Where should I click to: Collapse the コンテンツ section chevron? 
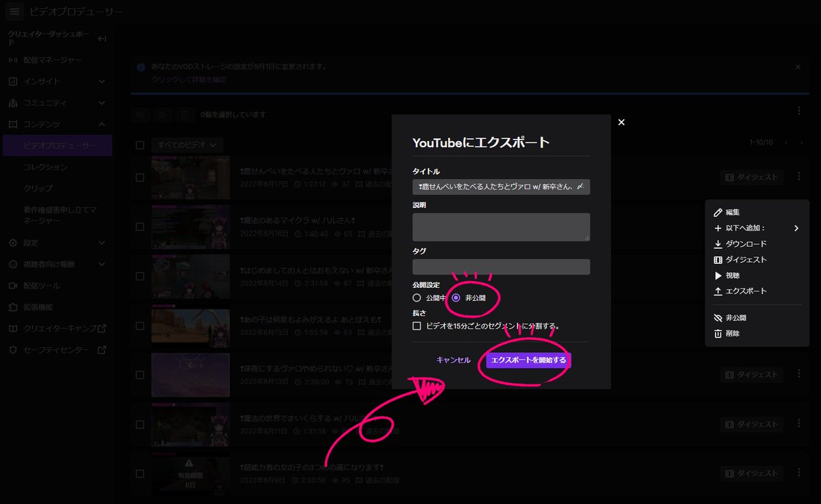pos(102,124)
